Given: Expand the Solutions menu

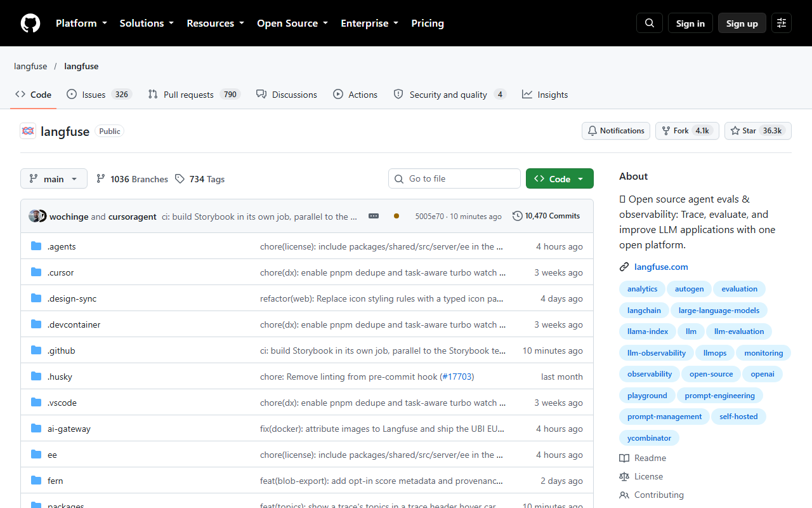Looking at the screenshot, I should (x=147, y=23).
